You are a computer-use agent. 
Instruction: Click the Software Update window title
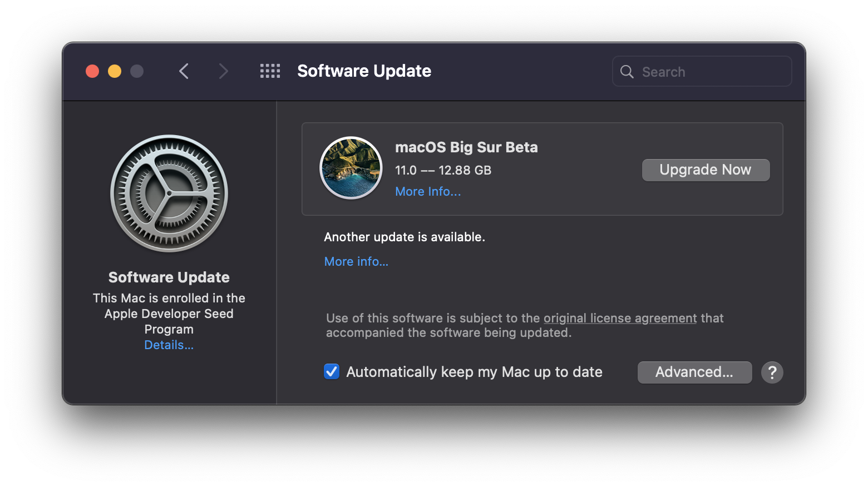364,71
